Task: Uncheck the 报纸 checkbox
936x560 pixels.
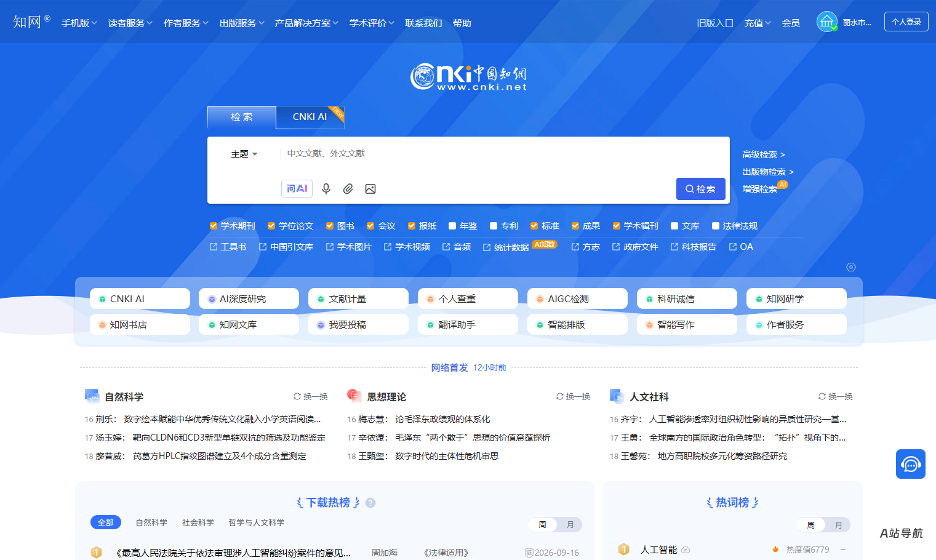Action: pyautogui.click(x=412, y=226)
